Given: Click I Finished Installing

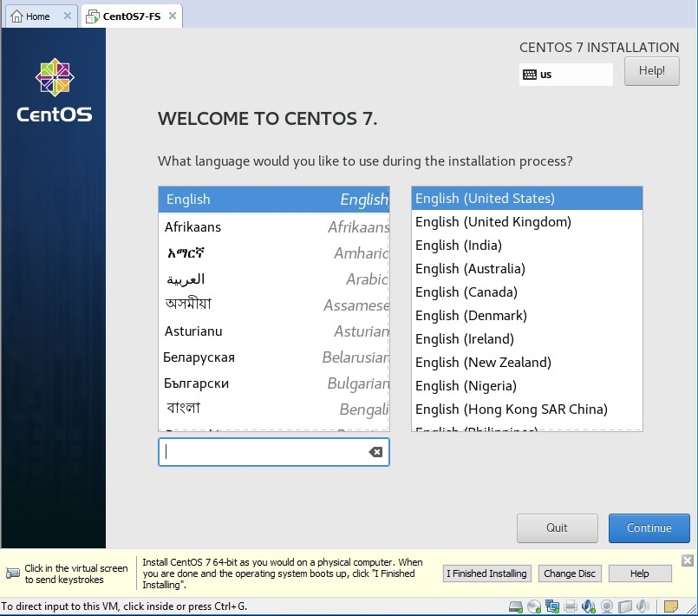Looking at the screenshot, I should tap(486, 573).
